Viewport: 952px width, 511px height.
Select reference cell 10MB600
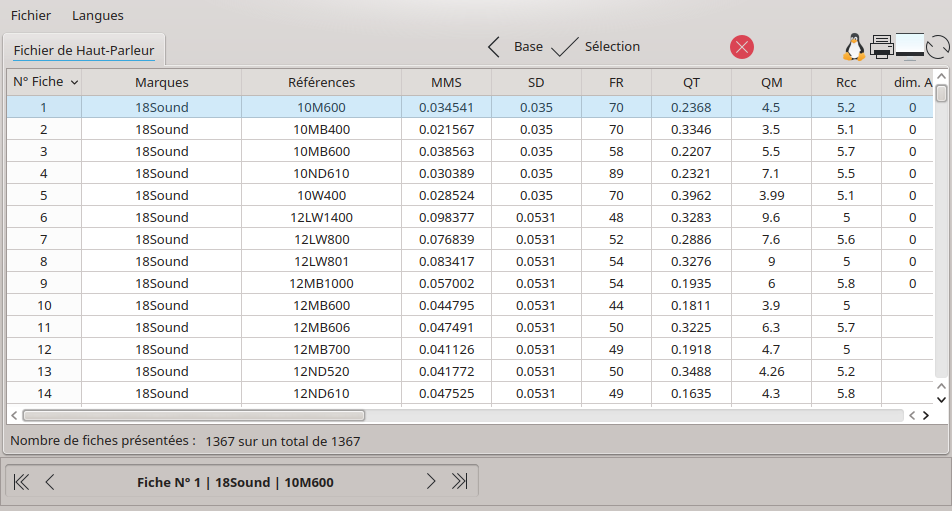coord(321,151)
